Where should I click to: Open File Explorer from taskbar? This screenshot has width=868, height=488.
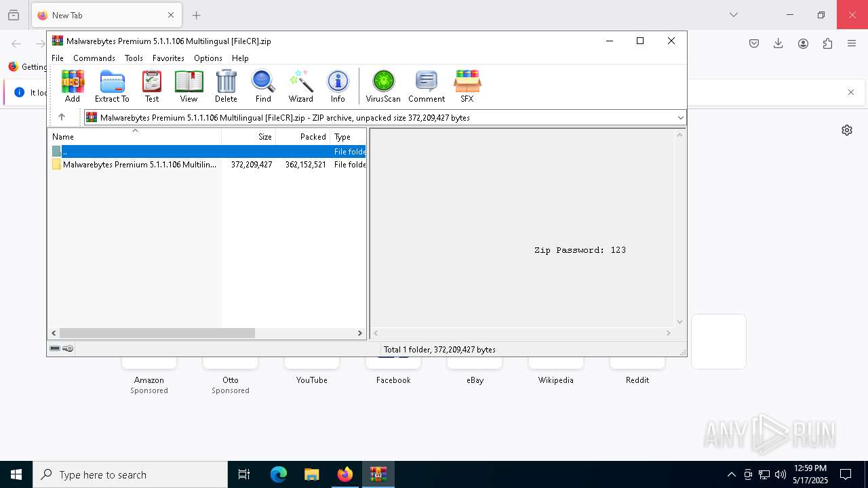[x=311, y=474]
